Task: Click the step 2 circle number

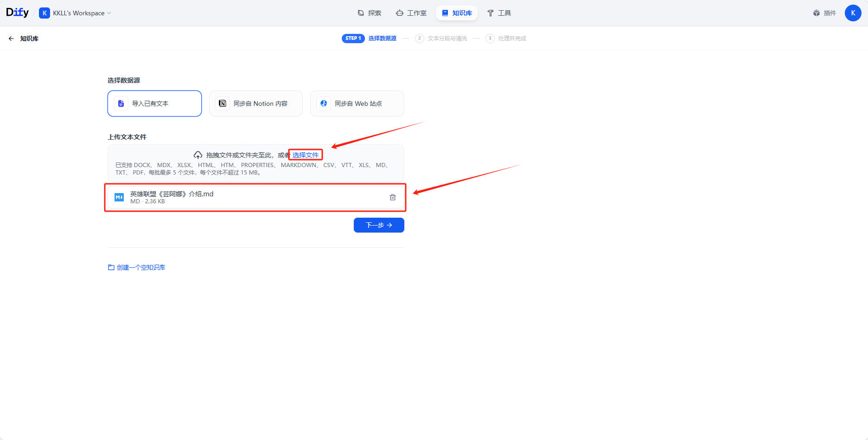Action: point(420,38)
